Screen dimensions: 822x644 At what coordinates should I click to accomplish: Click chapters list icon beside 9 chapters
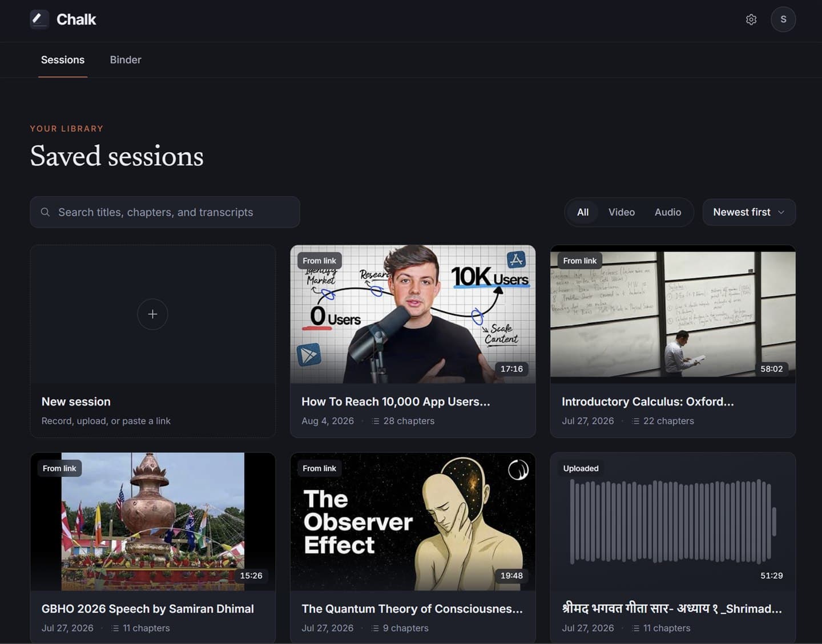pyautogui.click(x=375, y=628)
